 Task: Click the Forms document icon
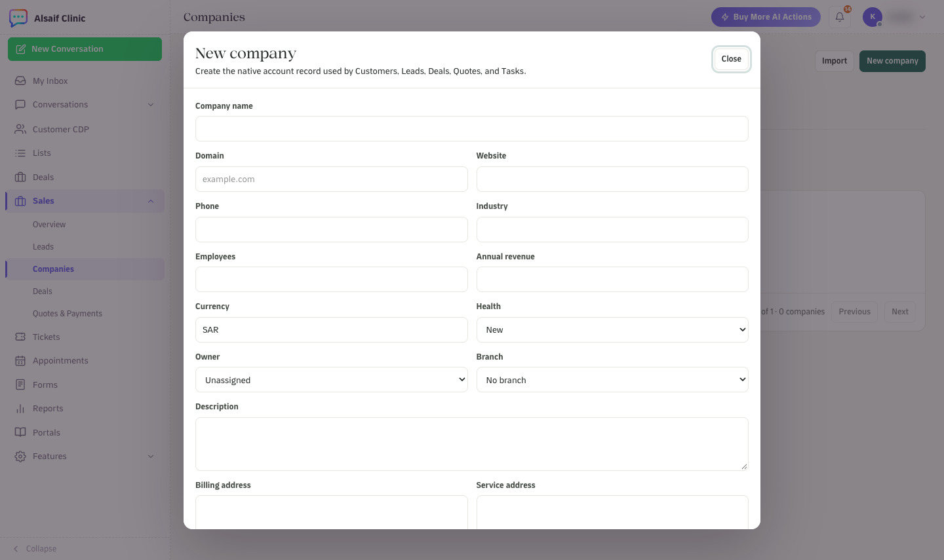point(20,384)
